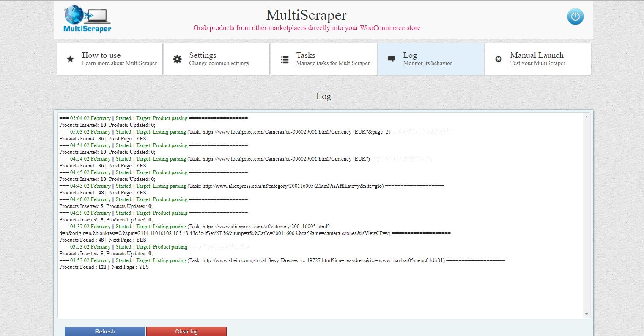
Task: Click the 04:54 Listing parsing focalprice Currency=EUR entry
Action: (x=245, y=159)
